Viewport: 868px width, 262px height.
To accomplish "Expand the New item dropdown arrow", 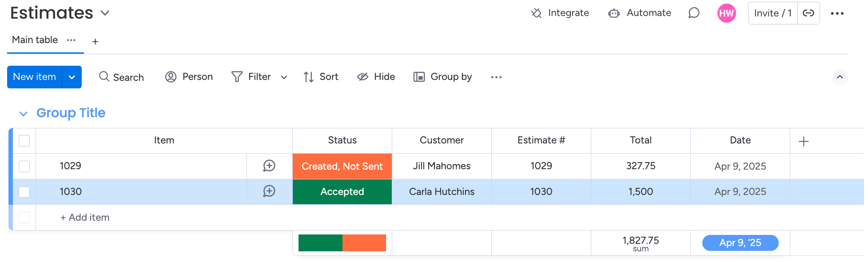I will pyautogui.click(x=72, y=77).
